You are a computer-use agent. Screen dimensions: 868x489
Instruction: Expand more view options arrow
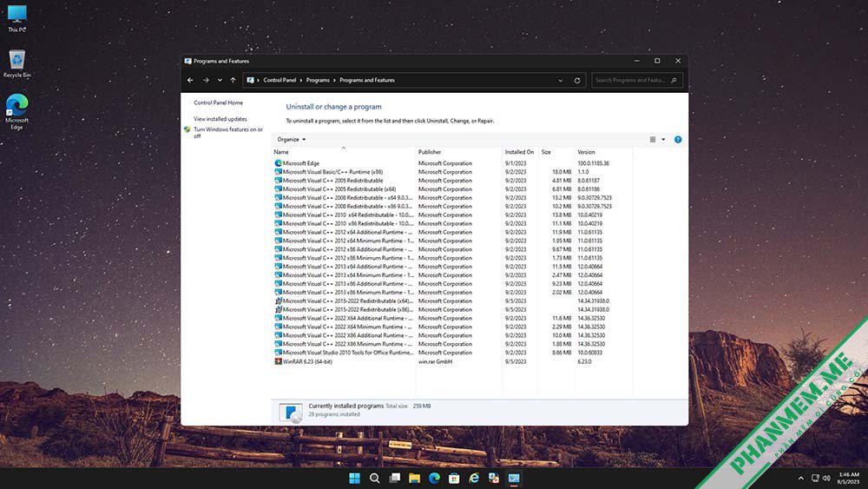[663, 140]
